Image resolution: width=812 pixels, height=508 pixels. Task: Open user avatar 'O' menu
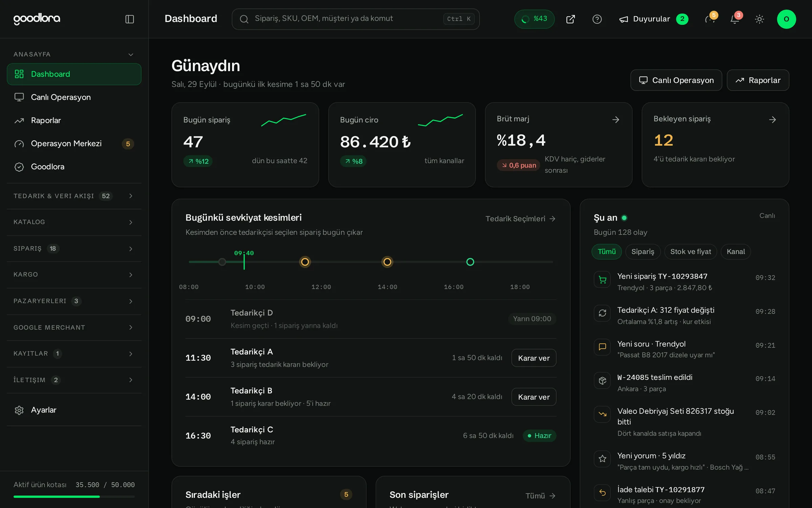click(x=786, y=19)
